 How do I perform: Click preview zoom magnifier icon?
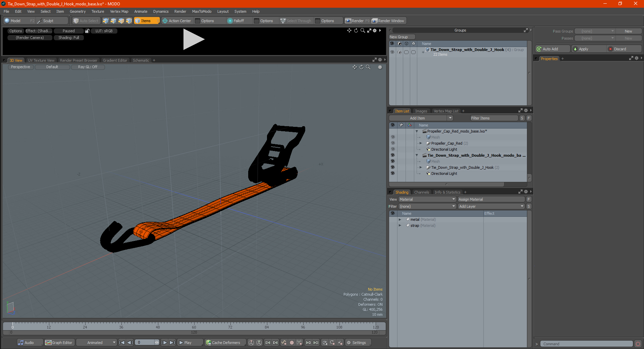[x=363, y=31]
